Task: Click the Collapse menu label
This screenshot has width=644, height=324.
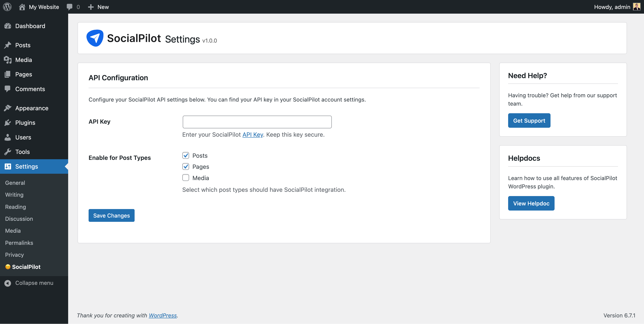Action: (34, 283)
